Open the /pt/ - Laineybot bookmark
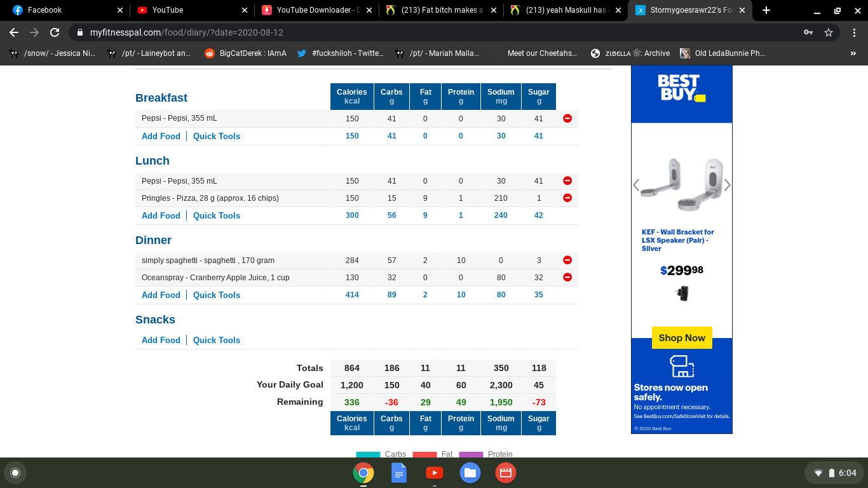The width and height of the screenshot is (868, 488). pos(150,53)
